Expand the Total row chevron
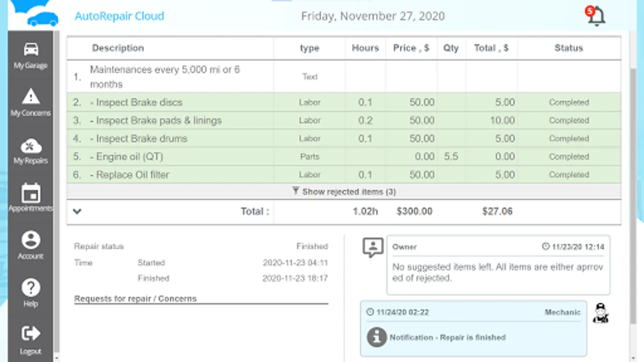Viewport: 644px width, 362px height. click(77, 211)
